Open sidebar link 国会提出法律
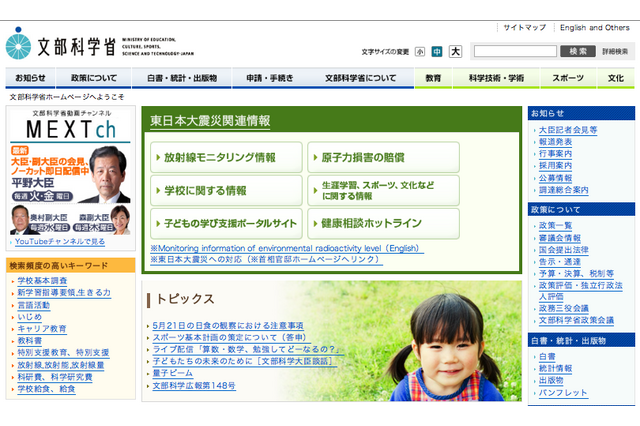Screen dimensions: 640x426 564,250
